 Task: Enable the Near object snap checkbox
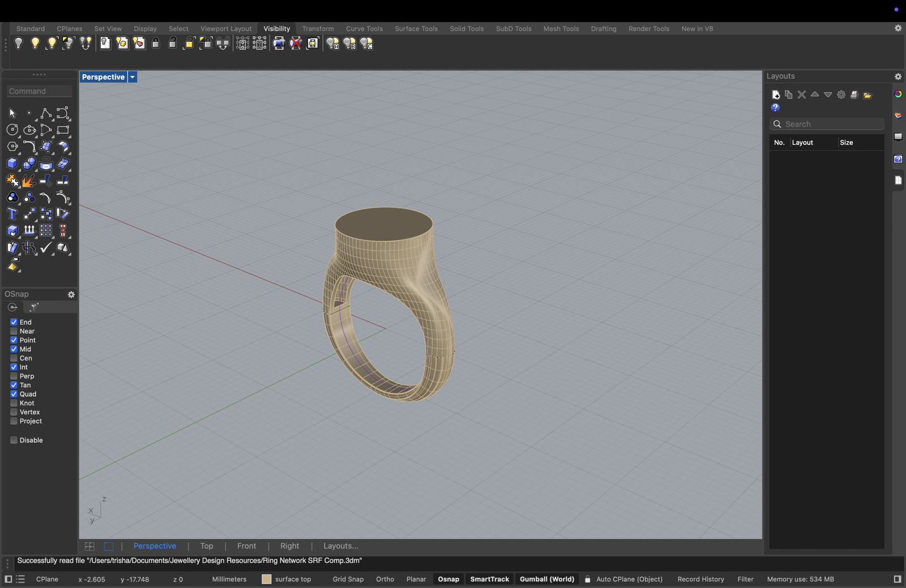(14, 331)
